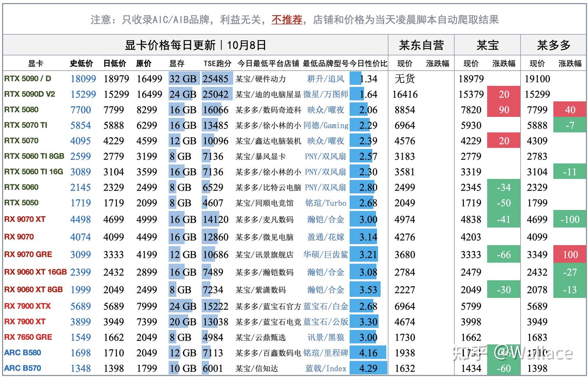588x377 pixels.
Task: Select the RX 9070 XT row label
Action: pyautogui.click(x=25, y=219)
